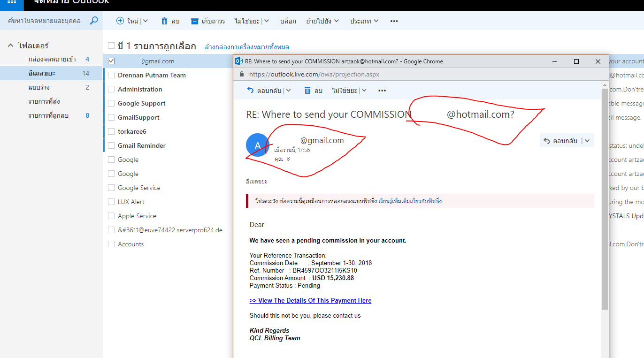Open the main toolbar more options ellipsis
644x358 pixels.
394,21
